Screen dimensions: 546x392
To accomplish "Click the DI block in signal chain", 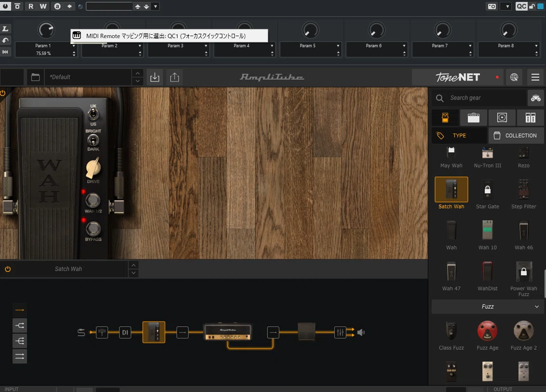I will (125, 333).
